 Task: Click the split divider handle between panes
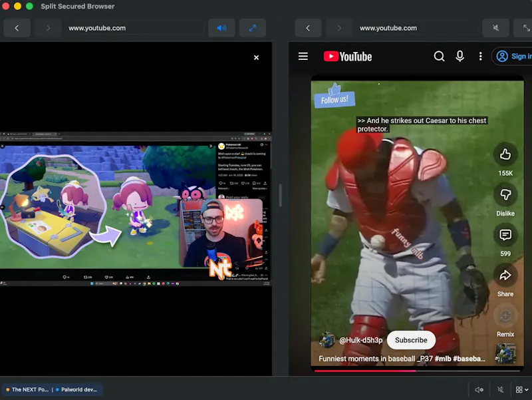[280, 195]
